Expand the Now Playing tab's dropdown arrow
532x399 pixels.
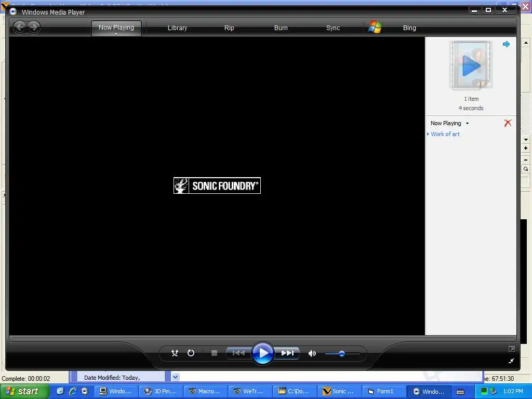(x=116, y=34)
